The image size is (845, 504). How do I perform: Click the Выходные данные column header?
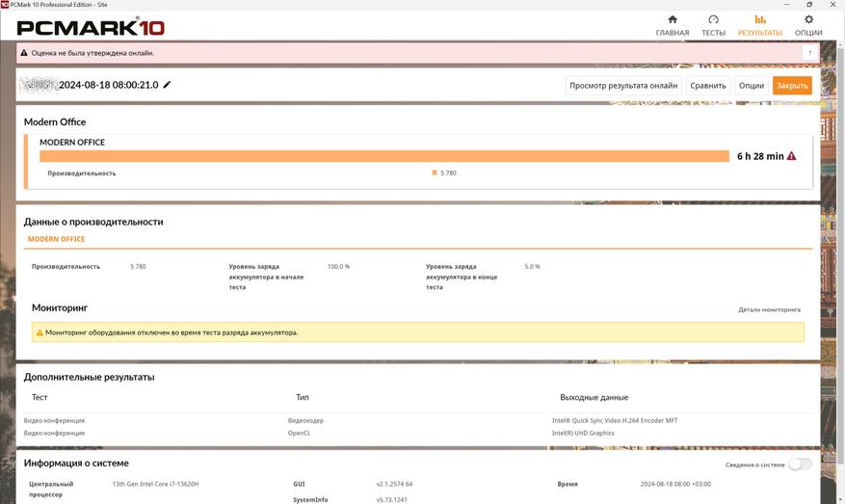pos(594,397)
